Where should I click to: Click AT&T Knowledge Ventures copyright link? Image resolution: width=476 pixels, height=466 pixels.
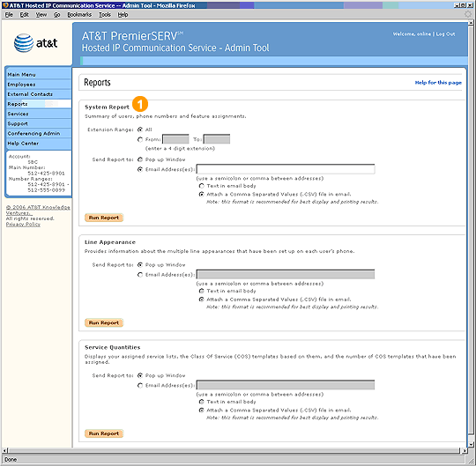[x=38, y=210]
